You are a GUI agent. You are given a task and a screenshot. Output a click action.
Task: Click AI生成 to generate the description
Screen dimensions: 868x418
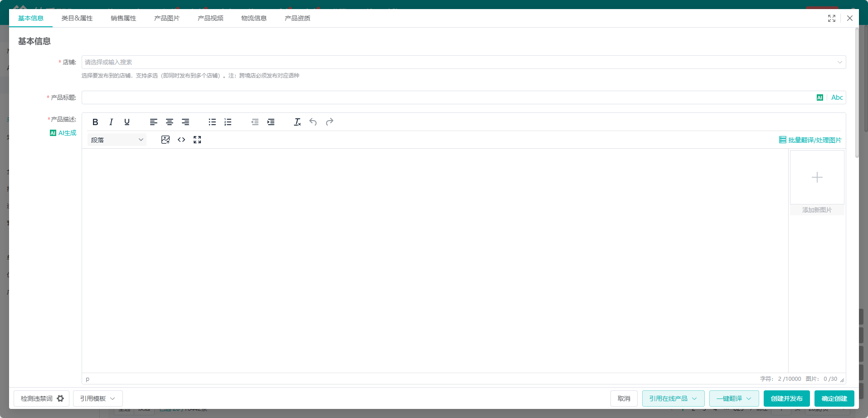[x=63, y=133]
